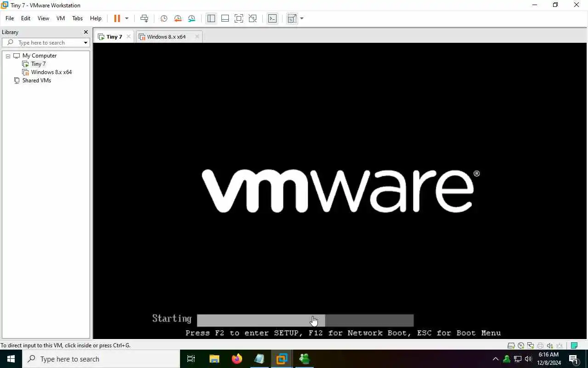Toggle Unity mode icon
Image resolution: width=588 pixels, height=368 pixels.
point(253,18)
